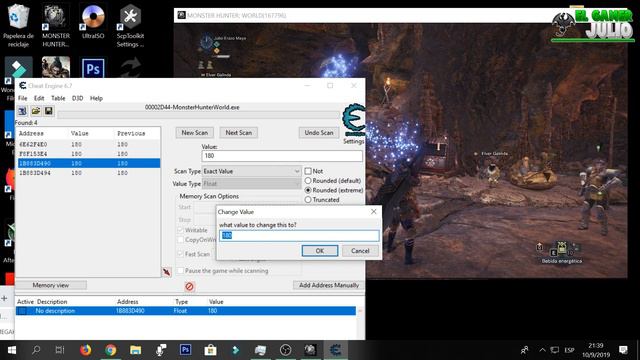Open Microsoft Store from the taskbar
The height and width of the screenshot is (360, 640).
[210, 350]
